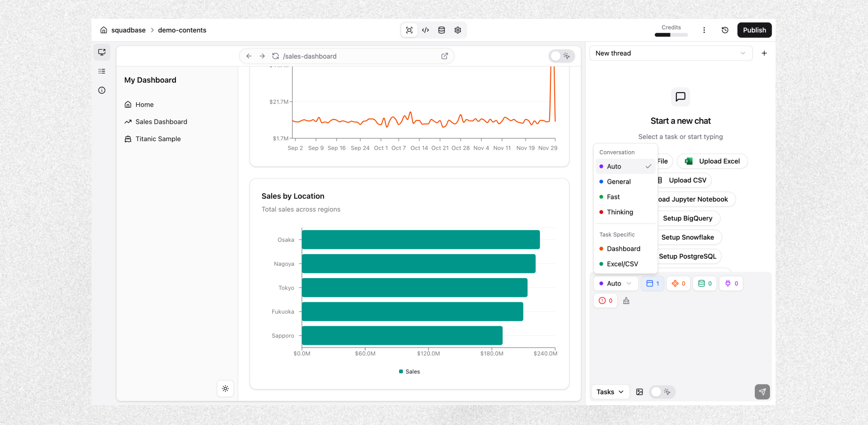The height and width of the screenshot is (425, 868).
Task: Toggle the element selector switch in preview bar
Action: tap(561, 56)
